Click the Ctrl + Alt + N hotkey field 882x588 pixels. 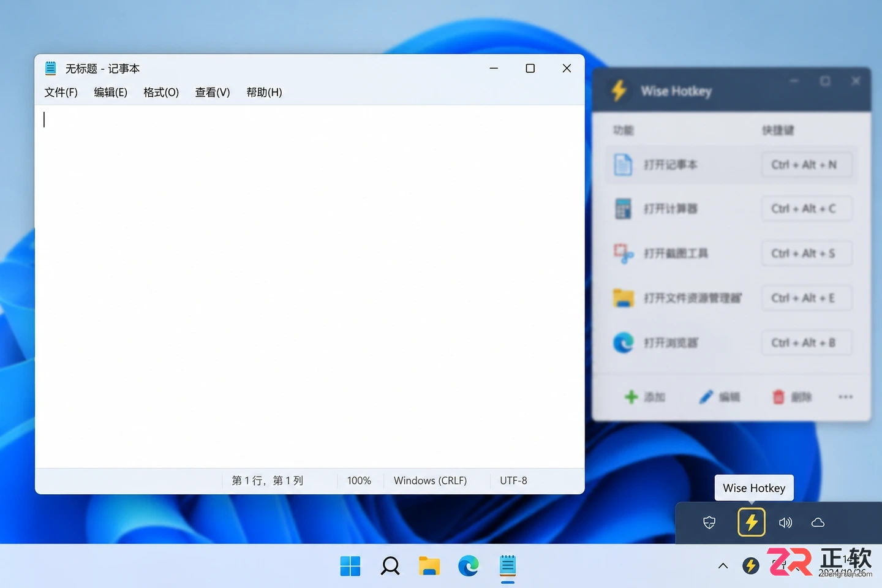point(807,165)
